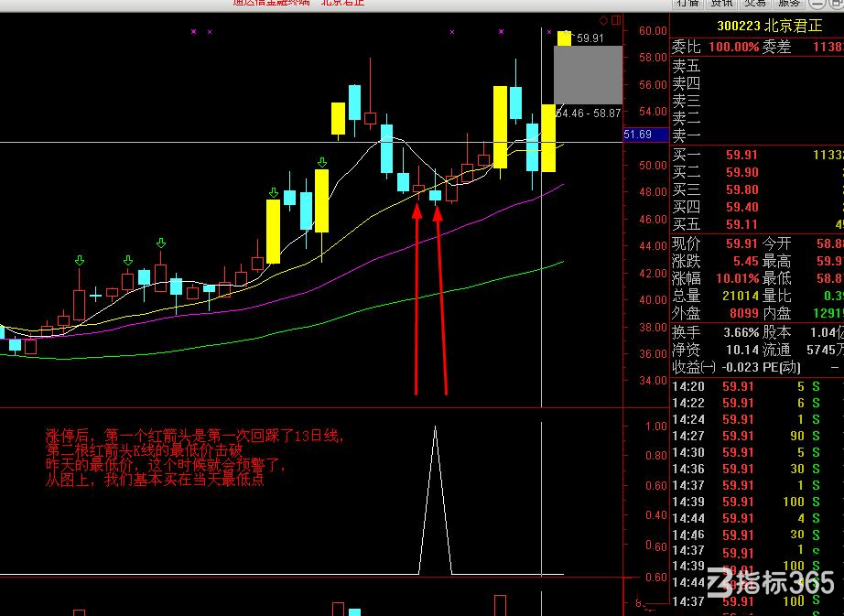Image resolution: width=844 pixels, height=616 pixels.
Task: Click the gray box labeled 54.46 - 58.87
Action: (x=589, y=75)
